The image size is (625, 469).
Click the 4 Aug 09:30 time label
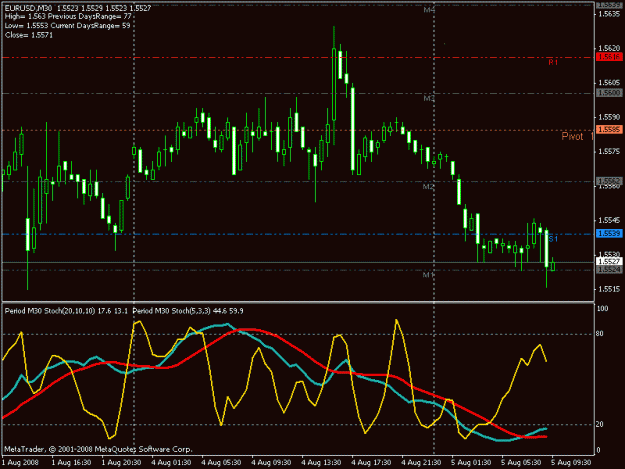click(271, 462)
